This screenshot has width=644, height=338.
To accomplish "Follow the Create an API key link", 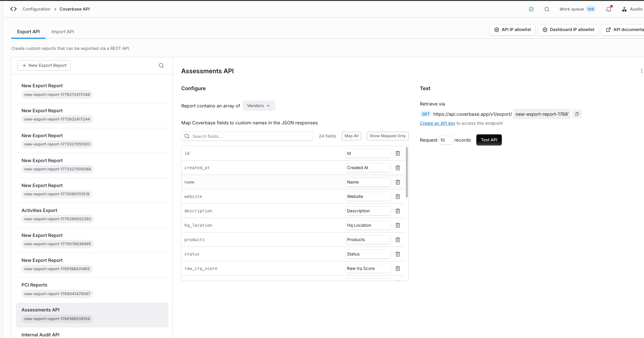I will [438, 123].
